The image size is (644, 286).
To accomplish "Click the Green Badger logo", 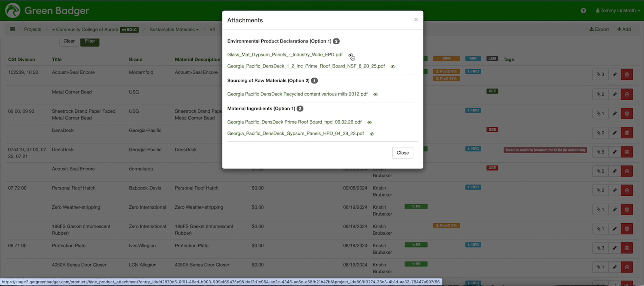I will click(x=47, y=10).
